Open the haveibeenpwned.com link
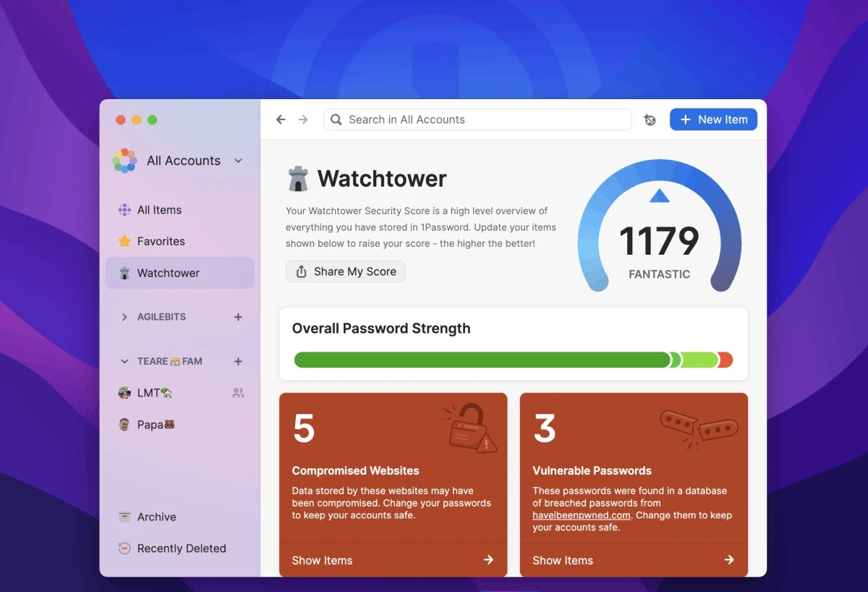 click(x=582, y=515)
